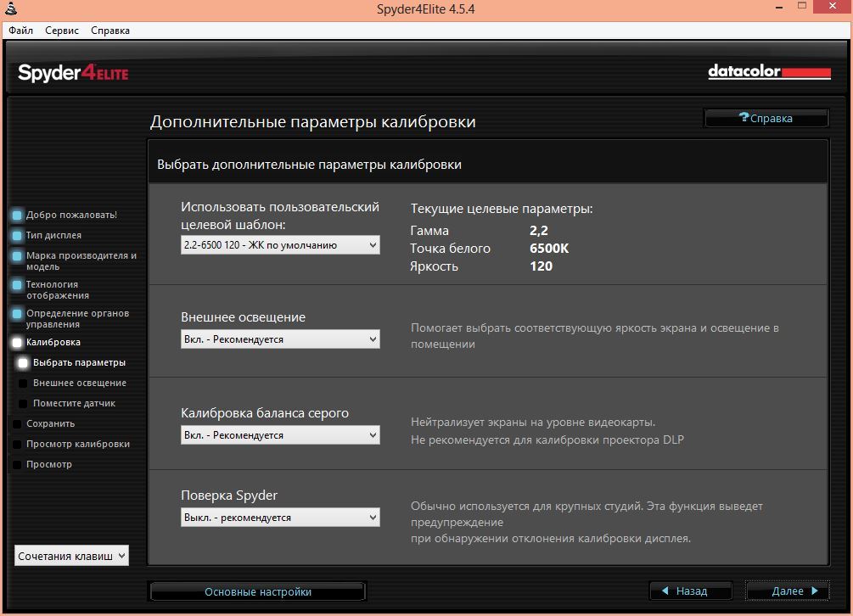Click the Spyder4Elite logo
This screenshot has height=616, width=853.
click(73, 73)
